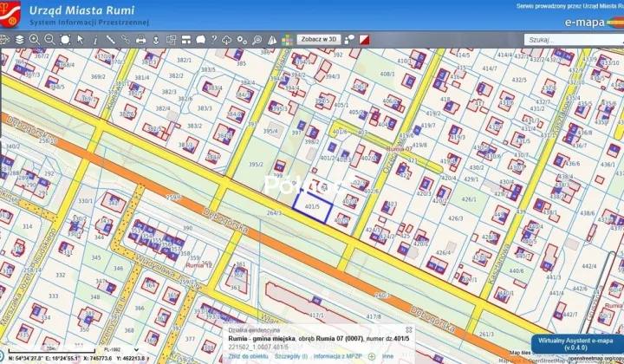Open the colorful grid palette icon
Viewport: 624px width, 364px height.
coord(288,40)
